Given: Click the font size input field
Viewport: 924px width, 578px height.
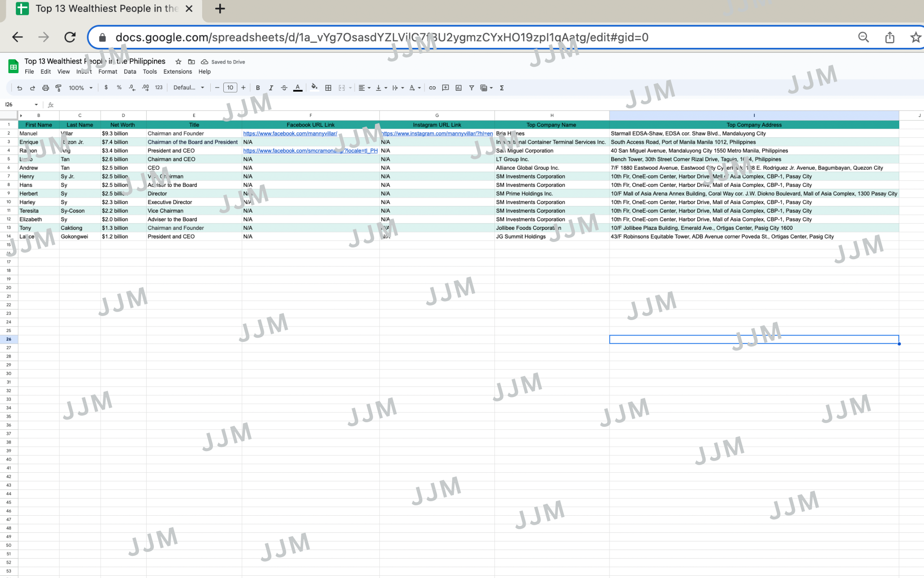Looking at the screenshot, I should 230,88.
